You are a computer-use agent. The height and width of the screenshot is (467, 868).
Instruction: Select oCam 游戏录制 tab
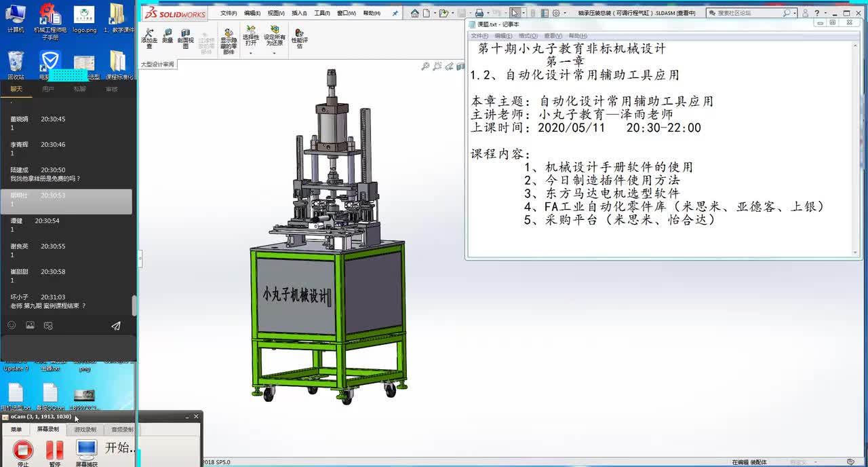click(x=85, y=429)
